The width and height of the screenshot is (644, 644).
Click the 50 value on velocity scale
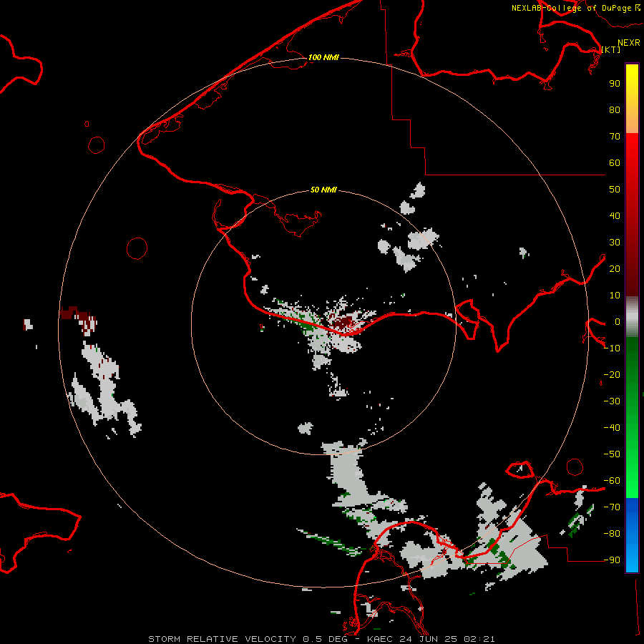(615, 190)
